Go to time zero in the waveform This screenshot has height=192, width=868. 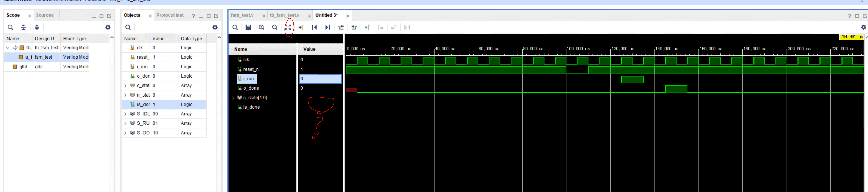(314, 27)
